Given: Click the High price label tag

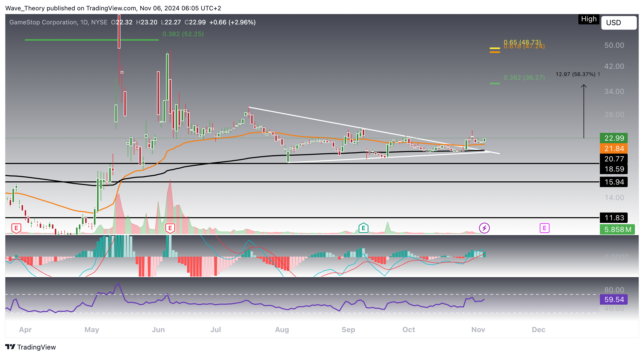Looking at the screenshot, I should [x=589, y=19].
